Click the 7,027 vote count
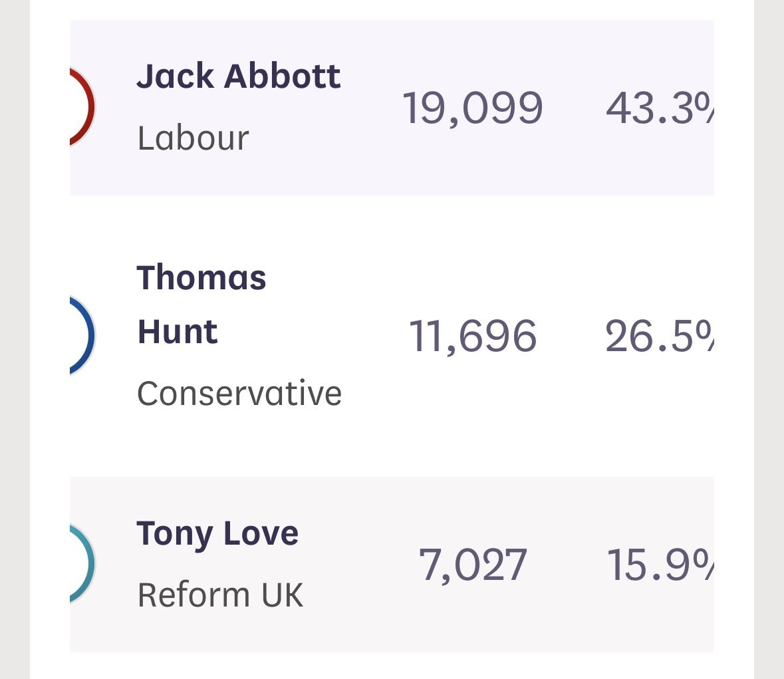 (473, 565)
